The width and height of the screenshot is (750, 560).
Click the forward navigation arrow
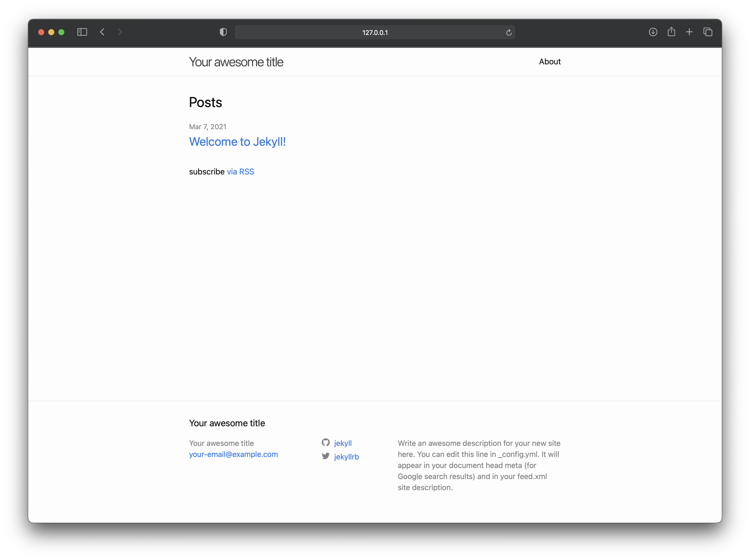coord(120,32)
